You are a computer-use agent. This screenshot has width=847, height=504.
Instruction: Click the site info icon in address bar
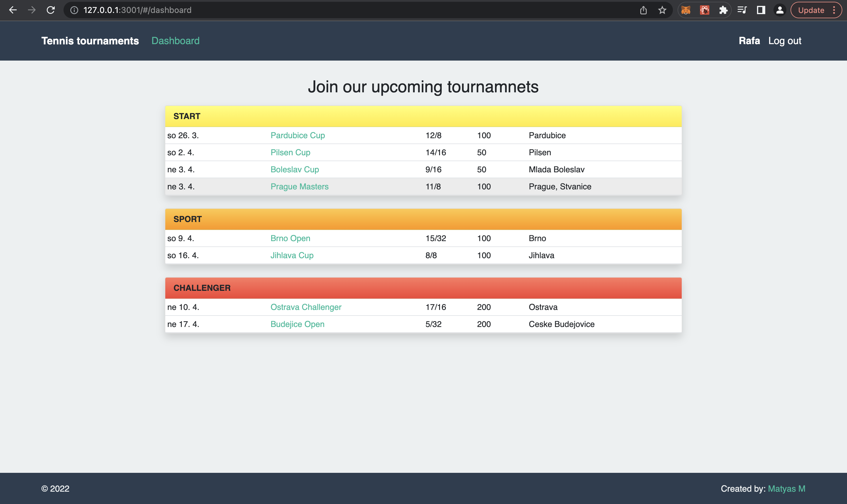click(74, 10)
